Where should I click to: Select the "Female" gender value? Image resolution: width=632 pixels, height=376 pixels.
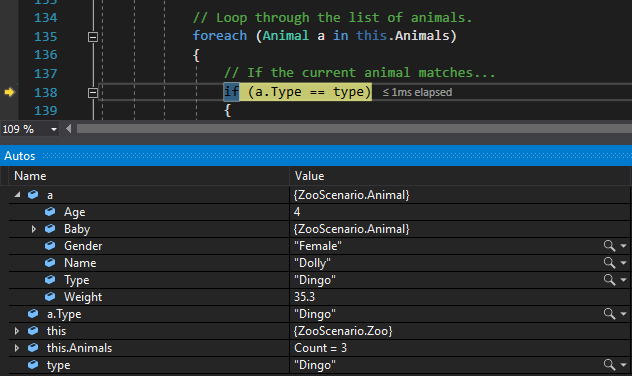[x=318, y=246]
